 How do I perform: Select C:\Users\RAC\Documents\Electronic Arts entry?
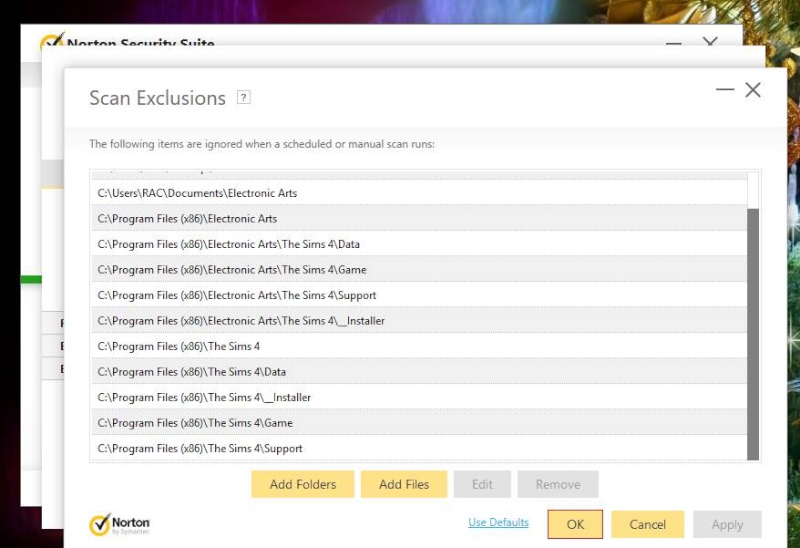coord(419,193)
